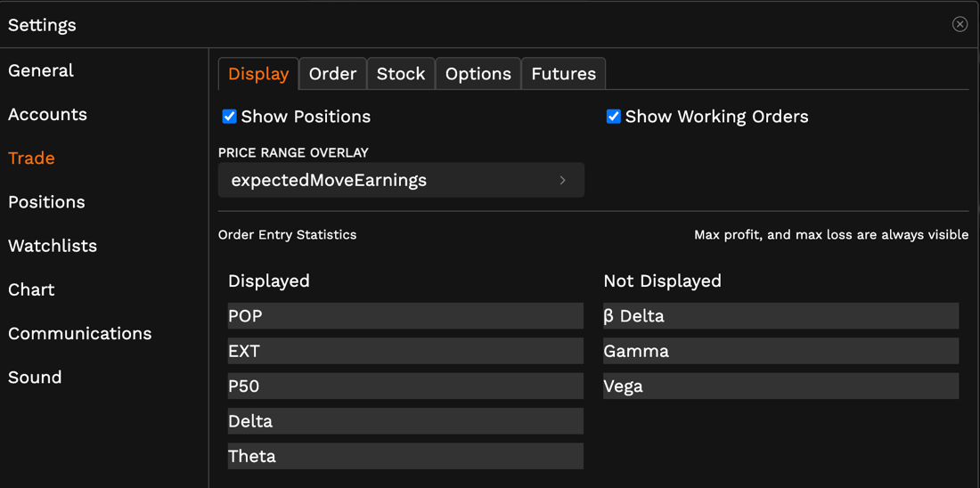
Task: Select the POP statistic in Displayed list
Action: click(x=405, y=316)
